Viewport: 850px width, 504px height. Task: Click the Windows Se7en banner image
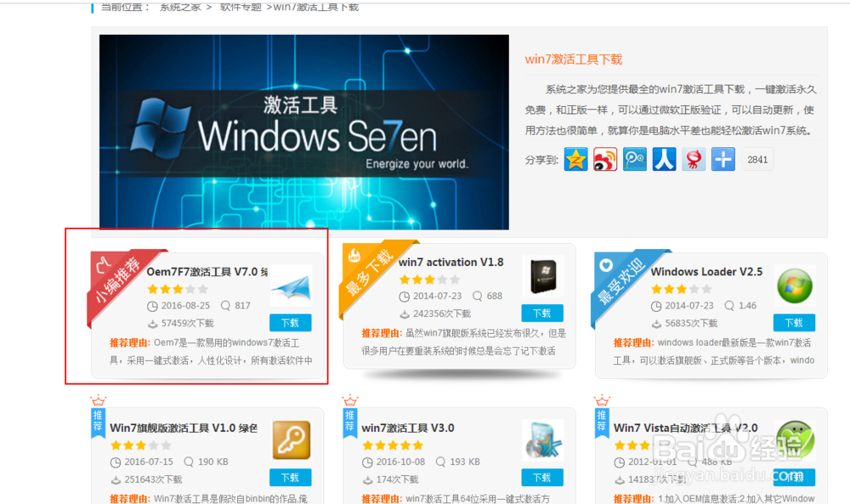pyautogui.click(x=304, y=133)
